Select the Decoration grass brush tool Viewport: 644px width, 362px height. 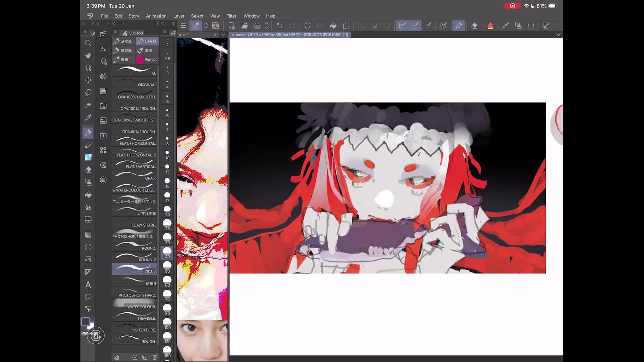click(x=88, y=207)
